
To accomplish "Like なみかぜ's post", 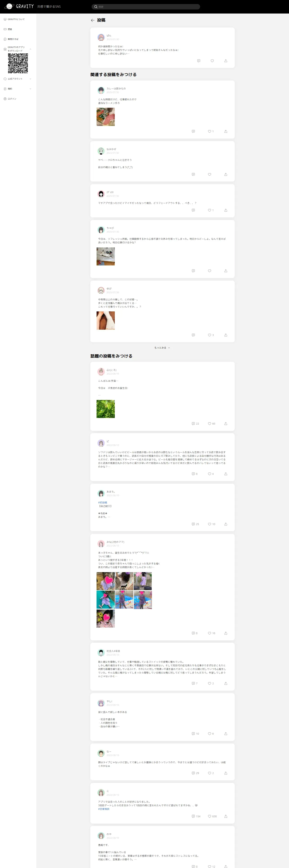I will click(x=209, y=175).
